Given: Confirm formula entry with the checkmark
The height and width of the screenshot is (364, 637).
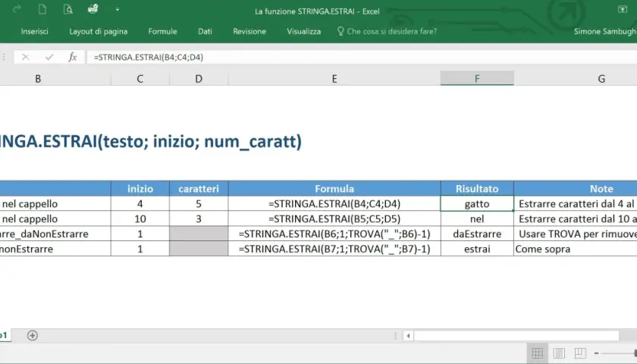Looking at the screenshot, I should click(49, 58).
